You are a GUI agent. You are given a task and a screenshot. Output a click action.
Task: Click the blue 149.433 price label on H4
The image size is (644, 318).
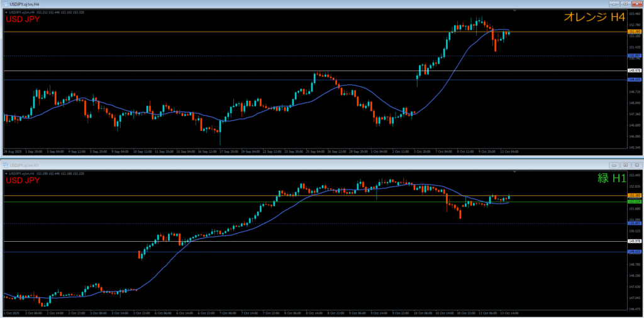click(635, 80)
